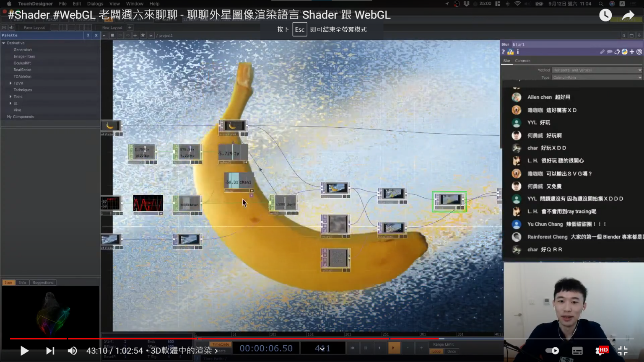Screen dimensions: 644x362
Task: Click Tools in the Derivative palette list
Action: pyautogui.click(x=18, y=96)
